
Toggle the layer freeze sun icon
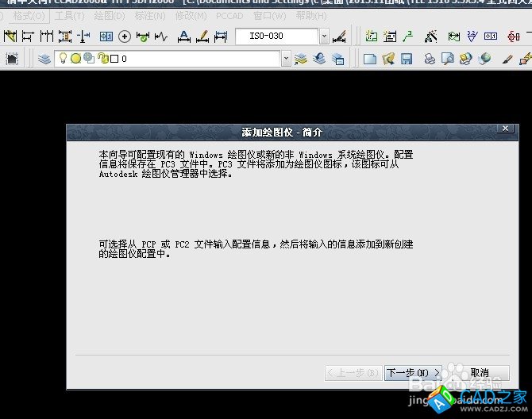(75, 59)
